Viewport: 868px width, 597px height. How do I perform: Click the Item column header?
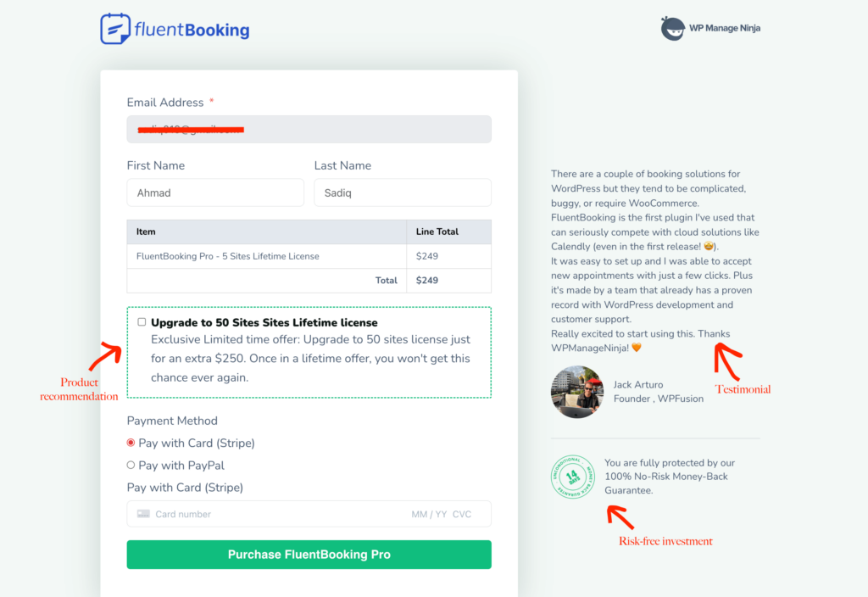(146, 232)
